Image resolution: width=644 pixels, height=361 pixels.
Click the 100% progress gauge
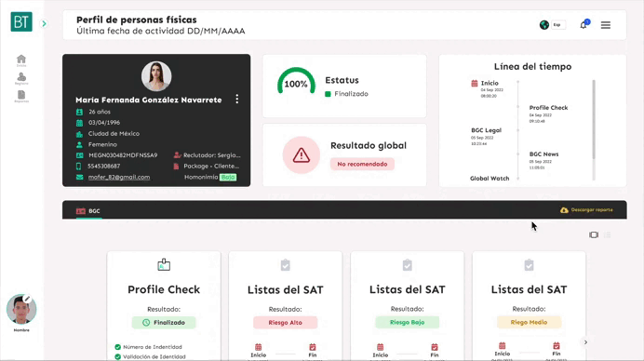pyautogui.click(x=296, y=81)
